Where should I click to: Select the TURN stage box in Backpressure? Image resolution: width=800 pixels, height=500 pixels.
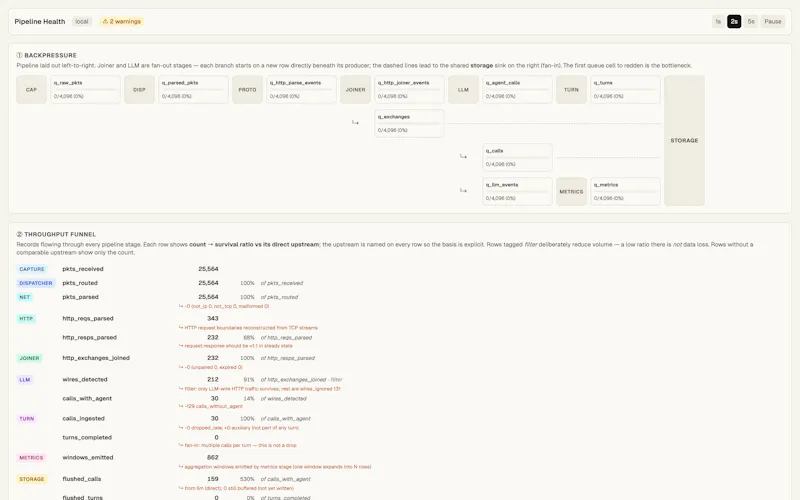[x=571, y=90]
